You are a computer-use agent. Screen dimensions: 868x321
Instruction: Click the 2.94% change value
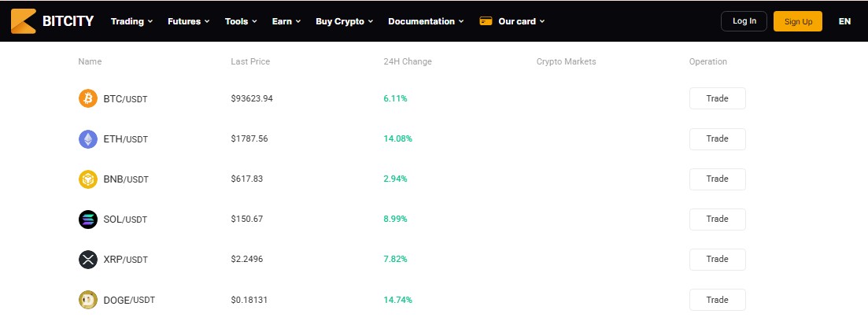pos(395,179)
